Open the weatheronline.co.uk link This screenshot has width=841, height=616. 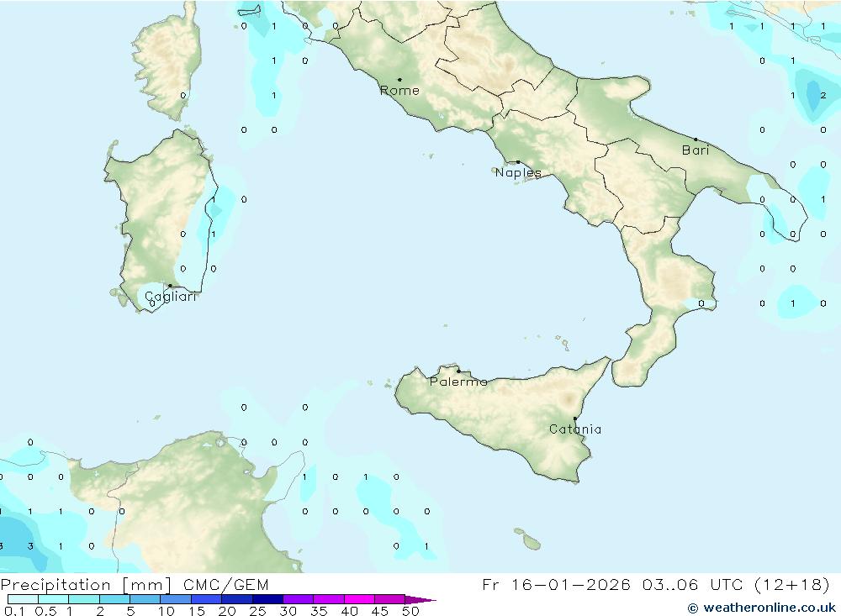762,608
